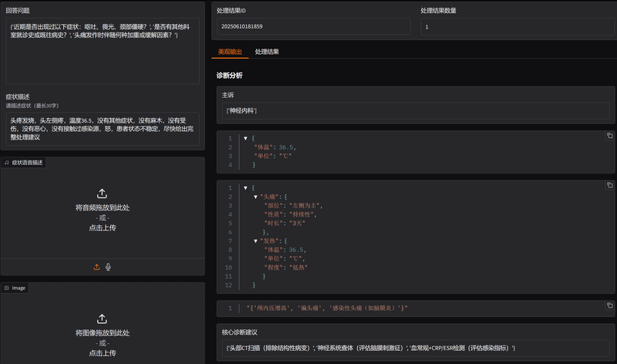Click the 主诉 text field
The height and width of the screenshot is (364, 617).
(416, 111)
